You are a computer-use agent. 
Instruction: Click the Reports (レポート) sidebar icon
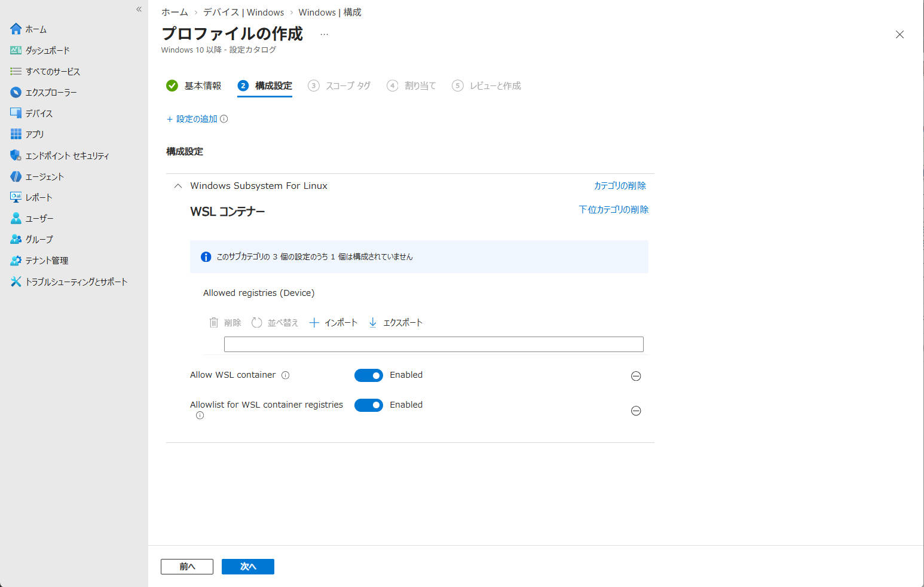tap(16, 197)
